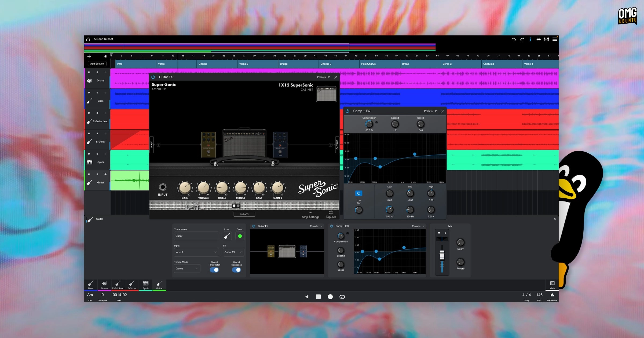Add effect at the input plus slot
The width and height of the screenshot is (644, 338).
pos(159,145)
